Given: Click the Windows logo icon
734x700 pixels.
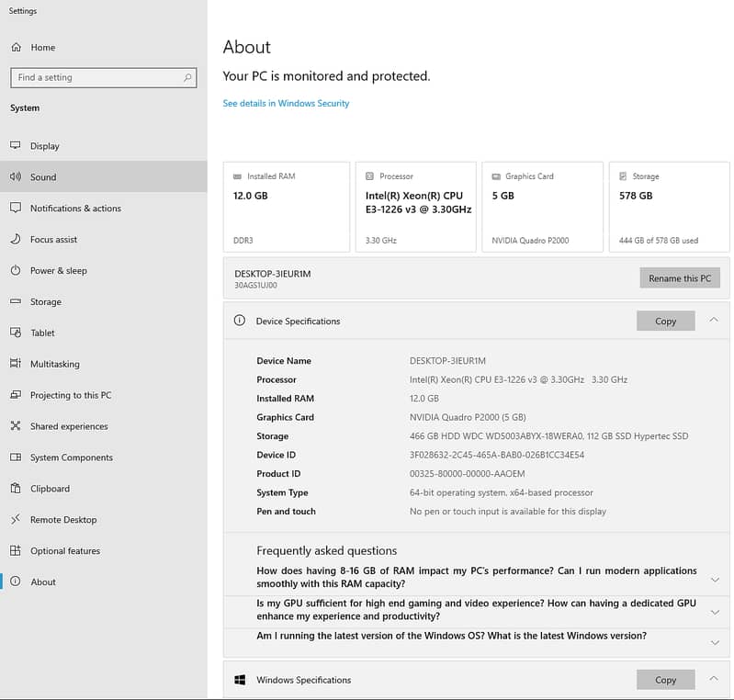Looking at the screenshot, I should point(240,680).
